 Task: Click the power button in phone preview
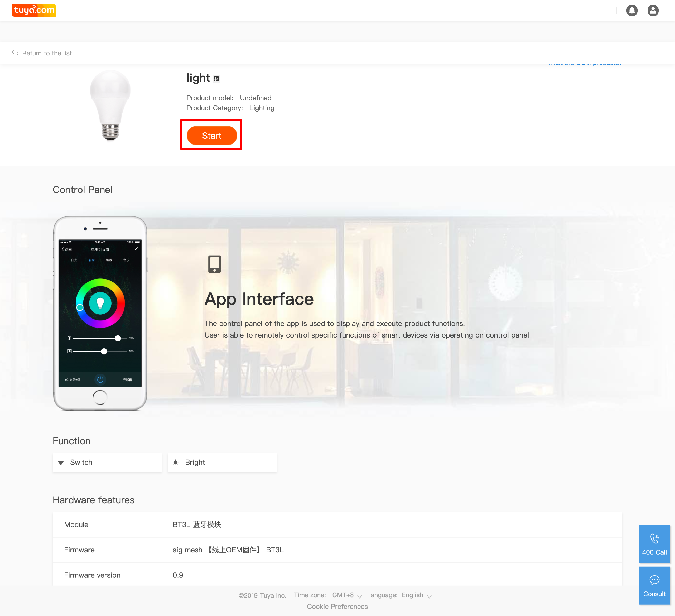[x=100, y=379]
